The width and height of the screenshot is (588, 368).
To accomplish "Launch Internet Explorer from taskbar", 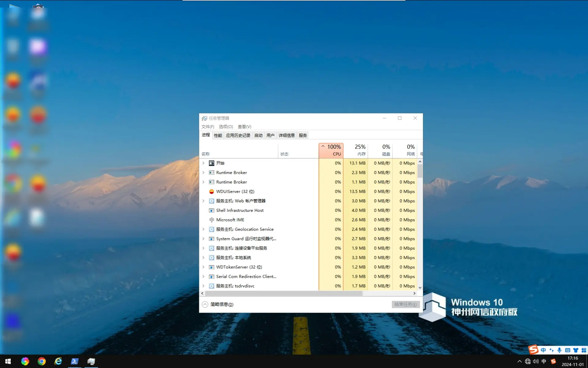I will pyautogui.click(x=58, y=361).
